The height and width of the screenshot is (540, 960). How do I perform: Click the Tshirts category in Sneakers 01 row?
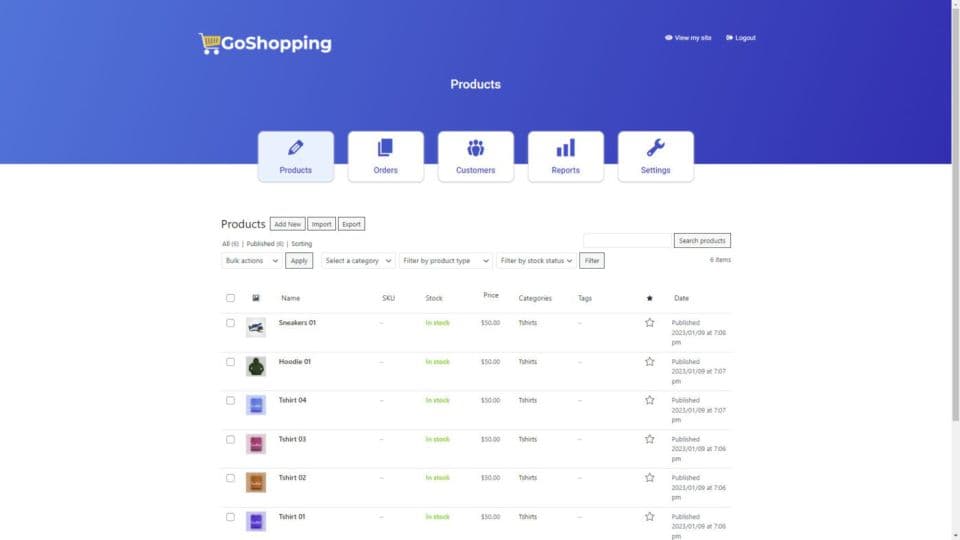click(528, 323)
